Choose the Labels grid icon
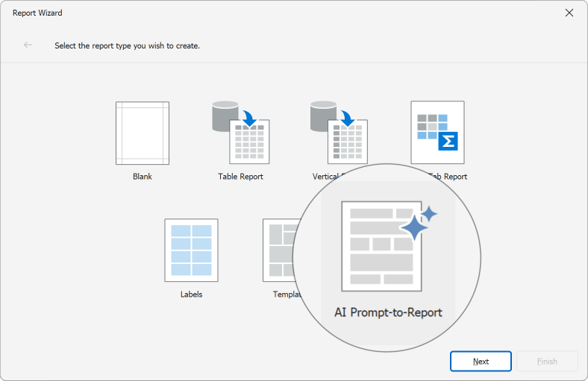 point(191,251)
